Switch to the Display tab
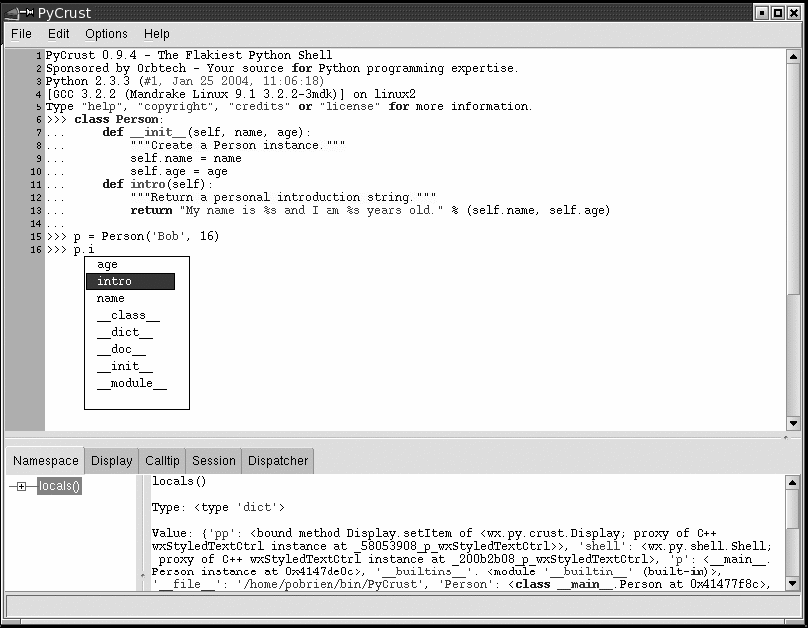The image size is (808, 628). (x=111, y=461)
